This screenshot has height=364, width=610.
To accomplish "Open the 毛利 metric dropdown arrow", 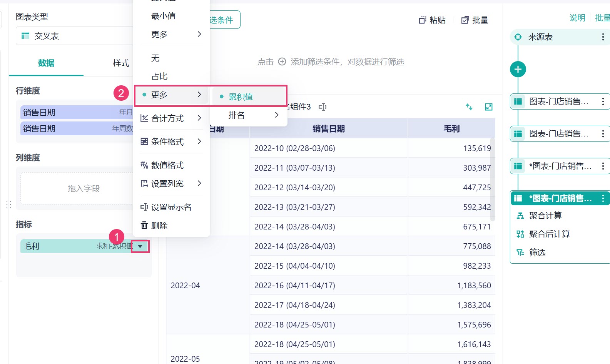I will coord(140,246).
